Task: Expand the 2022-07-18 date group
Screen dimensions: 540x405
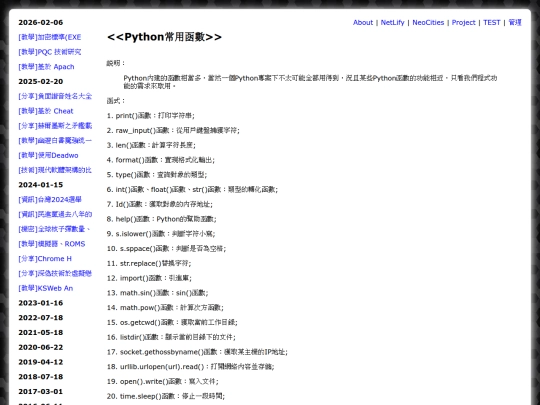Action: (x=41, y=318)
